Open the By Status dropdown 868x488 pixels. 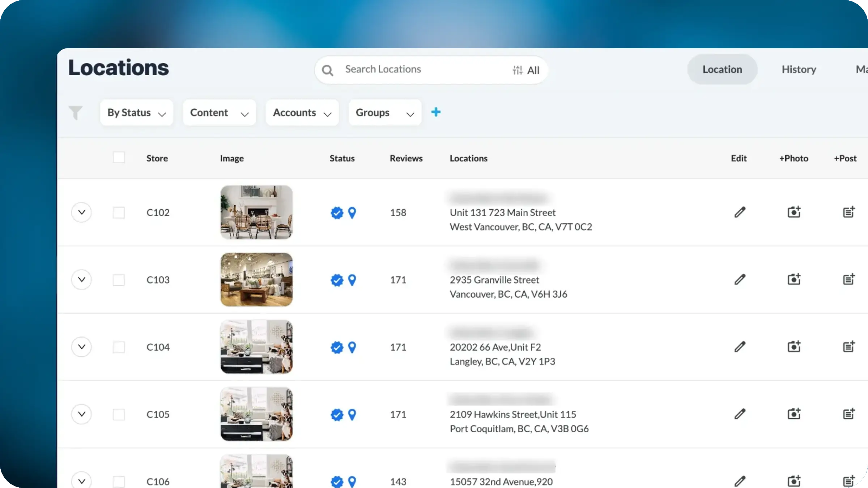point(136,113)
